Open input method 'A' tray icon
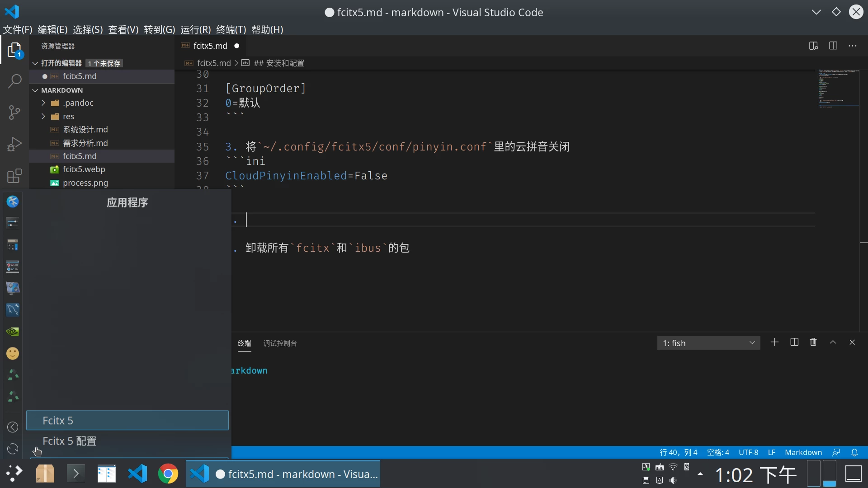 (660, 480)
